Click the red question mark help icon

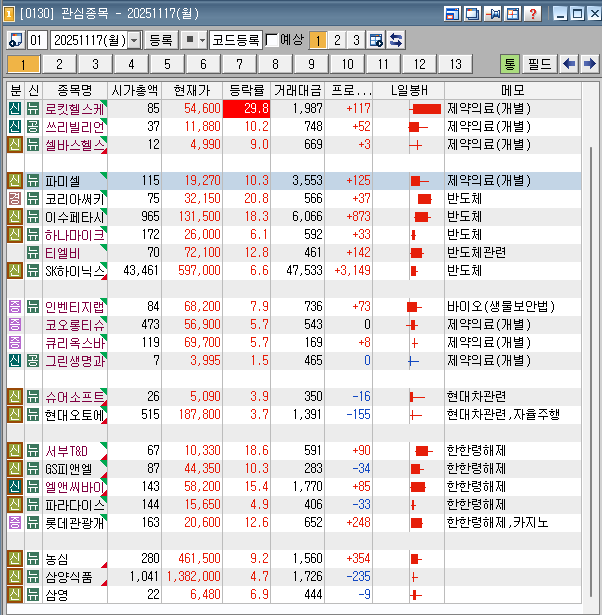tap(533, 14)
